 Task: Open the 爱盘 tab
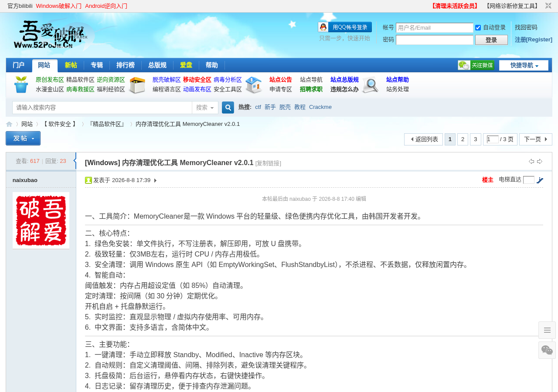tap(186, 65)
